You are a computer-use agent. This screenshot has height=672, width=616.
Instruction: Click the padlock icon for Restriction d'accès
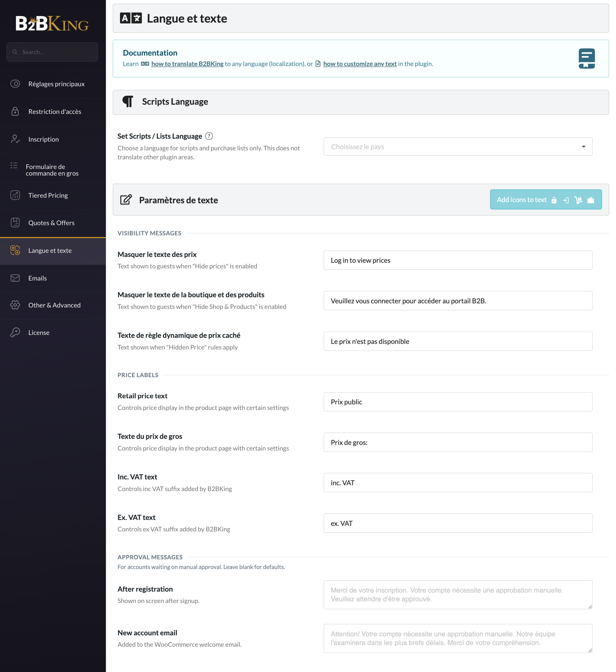(15, 111)
